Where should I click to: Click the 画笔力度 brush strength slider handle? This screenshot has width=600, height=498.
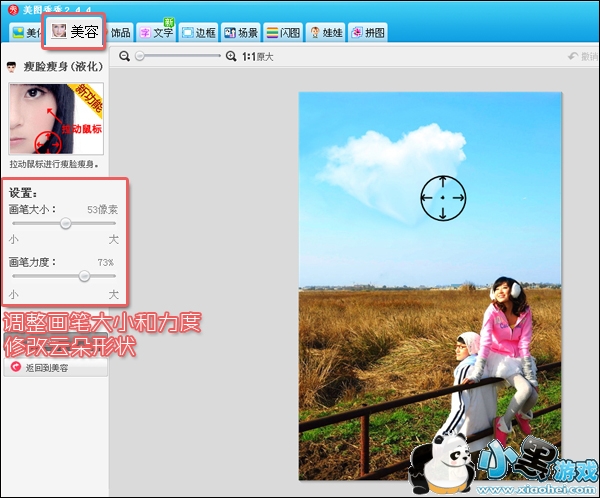(x=84, y=276)
